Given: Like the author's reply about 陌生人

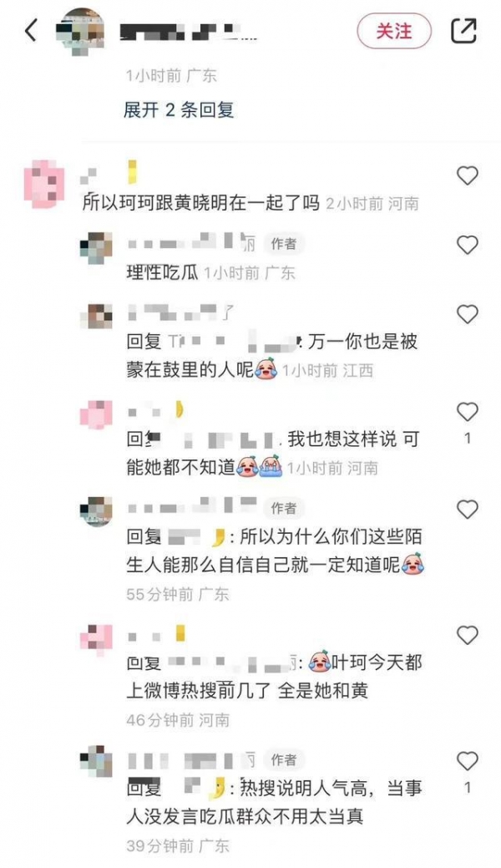Looking at the screenshot, I should 468,509.
